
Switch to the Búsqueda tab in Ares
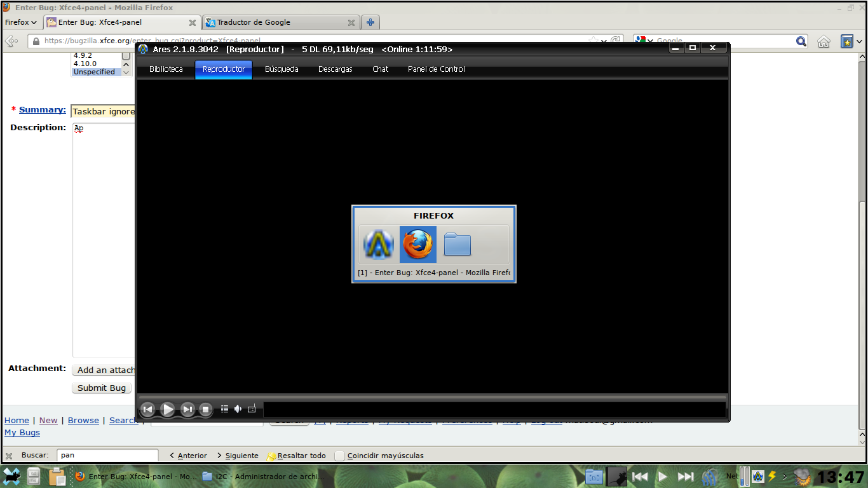(x=281, y=69)
